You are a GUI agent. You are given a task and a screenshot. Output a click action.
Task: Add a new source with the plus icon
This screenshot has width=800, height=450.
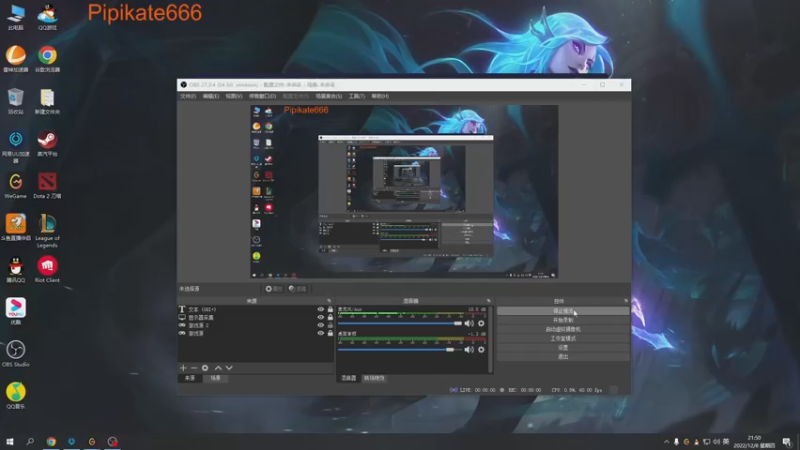[183, 368]
